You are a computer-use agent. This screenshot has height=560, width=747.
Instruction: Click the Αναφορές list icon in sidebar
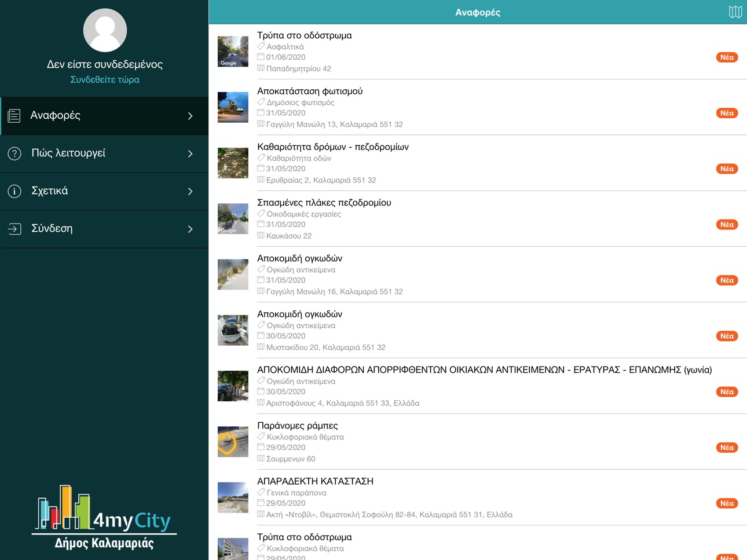point(14,116)
